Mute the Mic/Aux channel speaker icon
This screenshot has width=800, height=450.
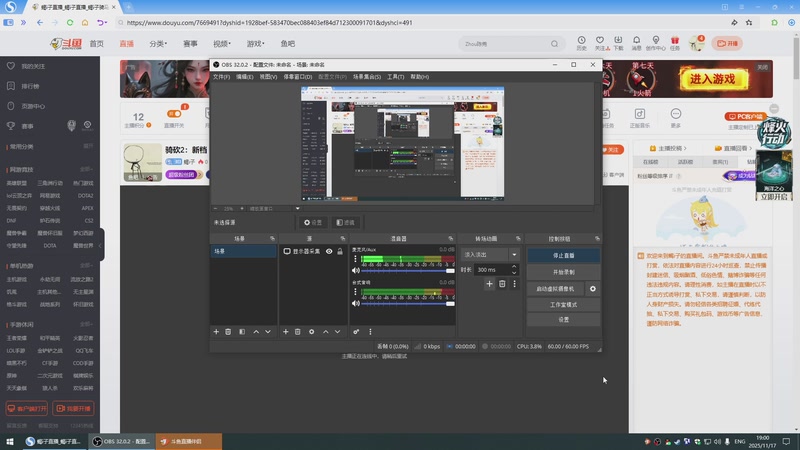tap(356, 270)
